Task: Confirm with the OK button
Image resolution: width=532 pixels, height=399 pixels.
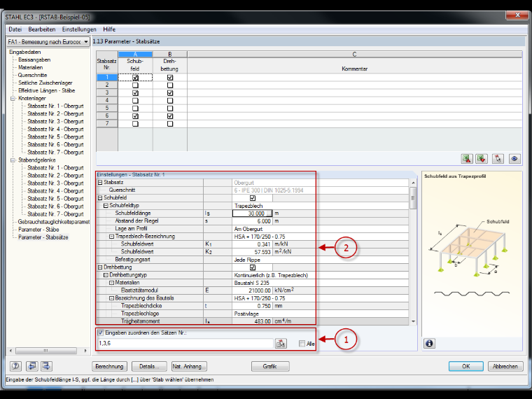Action: click(x=465, y=366)
